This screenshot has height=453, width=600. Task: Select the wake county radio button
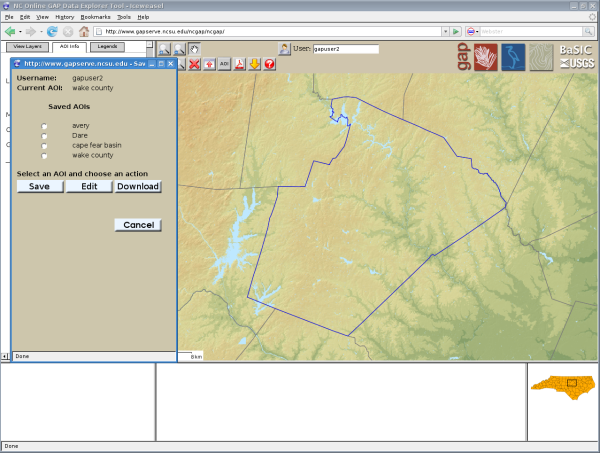point(44,156)
